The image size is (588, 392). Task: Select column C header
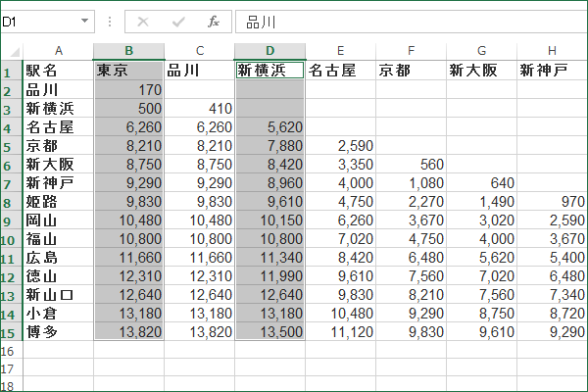click(x=200, y=51)
